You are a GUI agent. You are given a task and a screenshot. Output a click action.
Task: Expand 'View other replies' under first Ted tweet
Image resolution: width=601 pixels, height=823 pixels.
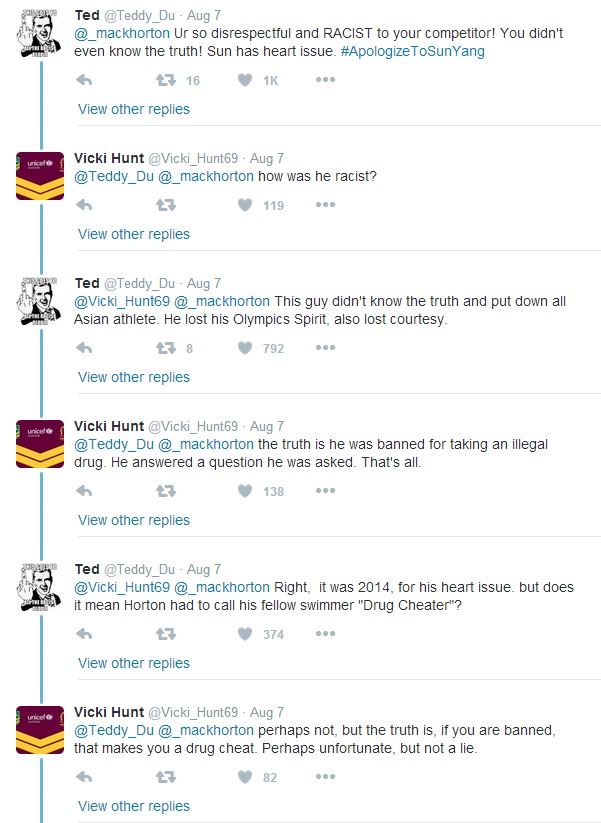pyautogui.click(x=134, y=109)
